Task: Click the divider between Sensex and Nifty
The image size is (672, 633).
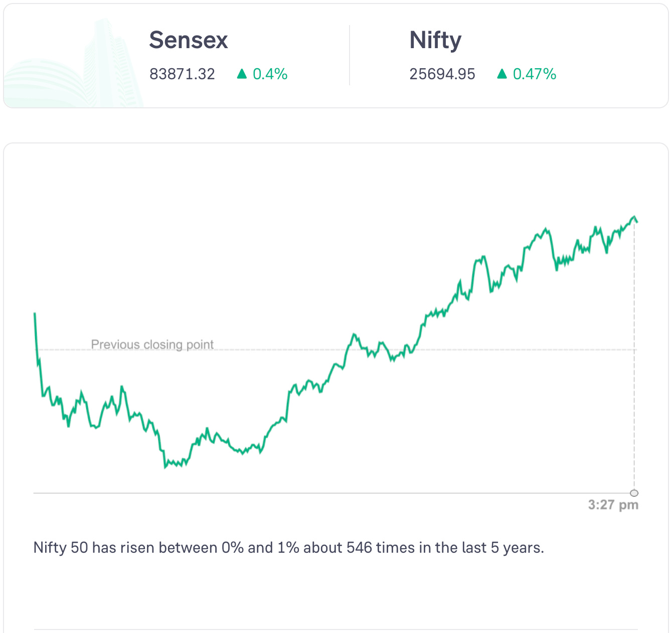Action: (x=350, y=55)
